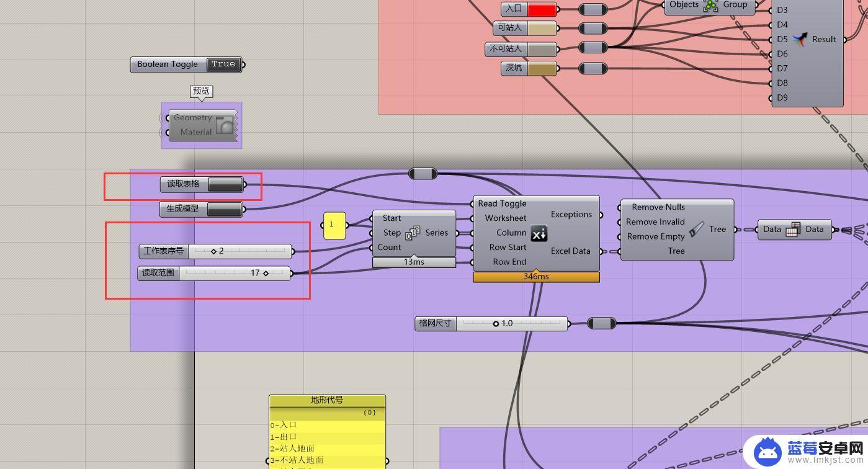The height and width of the screenshot is (469, 868).
Task: Click the Material input of preview component
Action: 196,132
